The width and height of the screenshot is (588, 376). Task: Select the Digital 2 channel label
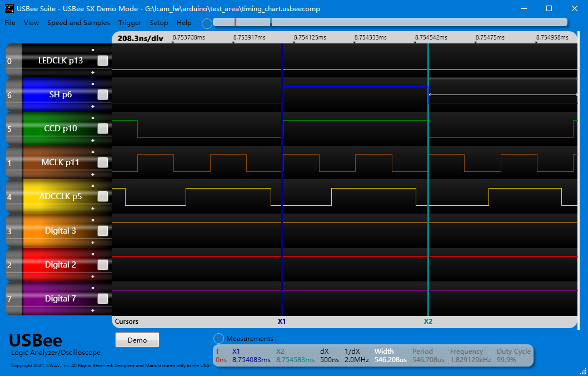click(61, 265)
